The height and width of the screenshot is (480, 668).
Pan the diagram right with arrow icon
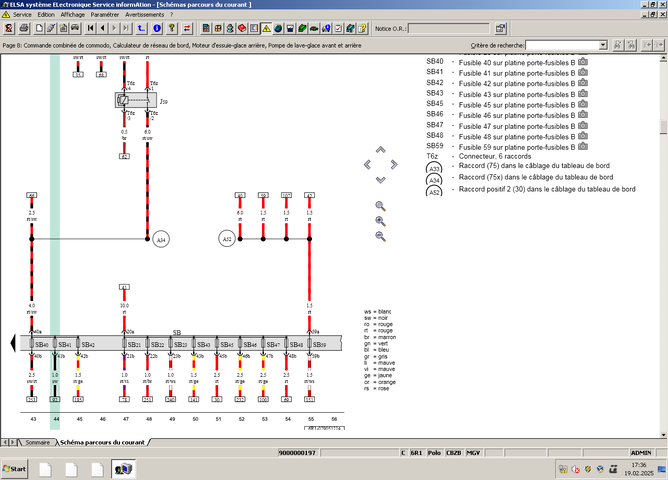393,165
